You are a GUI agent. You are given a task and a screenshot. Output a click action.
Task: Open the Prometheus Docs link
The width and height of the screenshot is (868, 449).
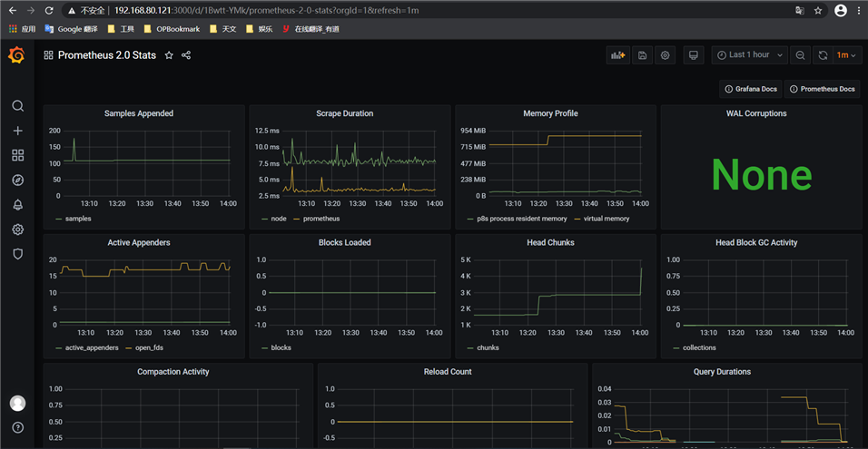click(822, 89)
